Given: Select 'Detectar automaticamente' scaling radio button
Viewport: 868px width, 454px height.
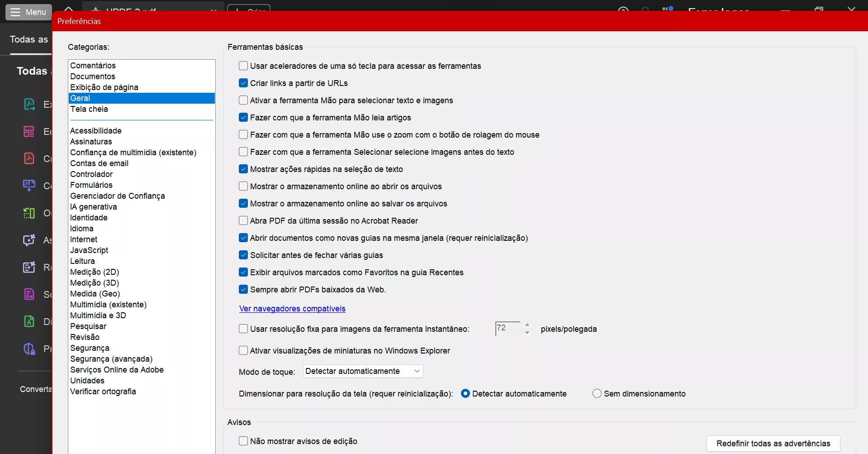Looking at the screenshot, I should [x=466, y=393].
